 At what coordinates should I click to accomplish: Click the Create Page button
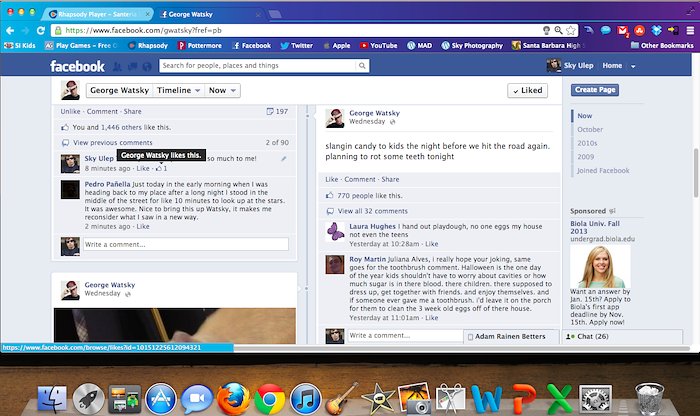pyautogui.click(x=595, y=90)
